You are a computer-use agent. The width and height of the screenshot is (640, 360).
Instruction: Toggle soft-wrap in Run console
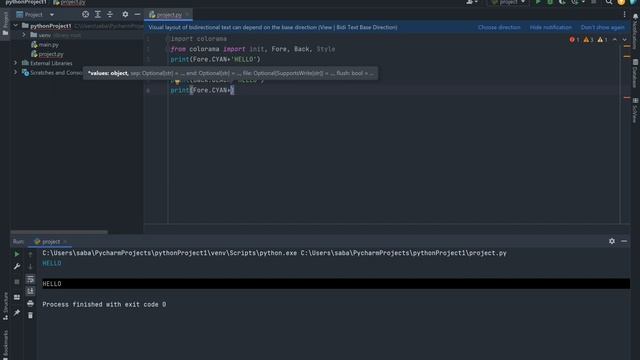click(30, 279)
